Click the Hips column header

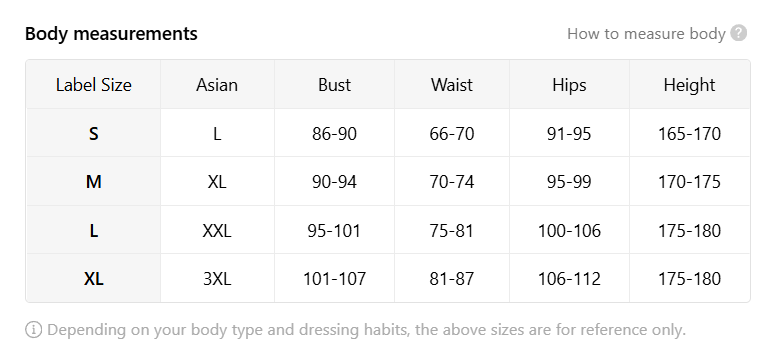pos(569,85)
